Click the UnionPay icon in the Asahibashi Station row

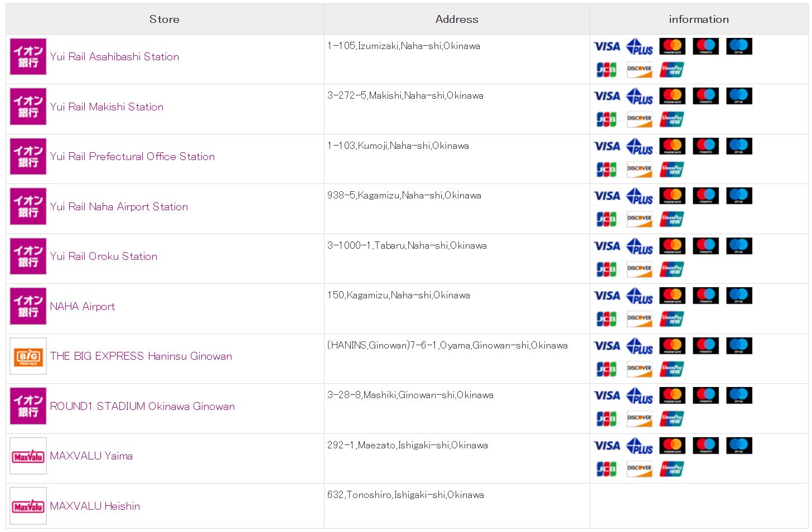672,70
